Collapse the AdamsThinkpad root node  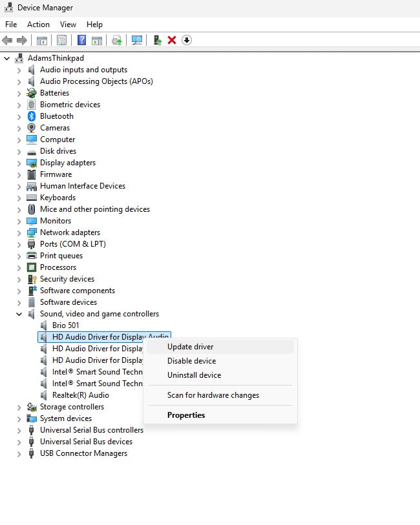[x=7, y=58]
